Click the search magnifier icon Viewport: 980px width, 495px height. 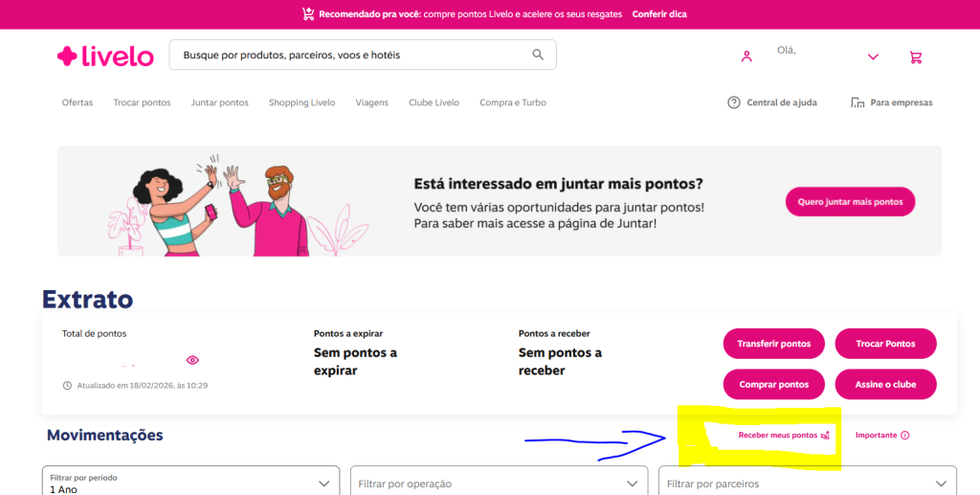[x=539, y=55]
